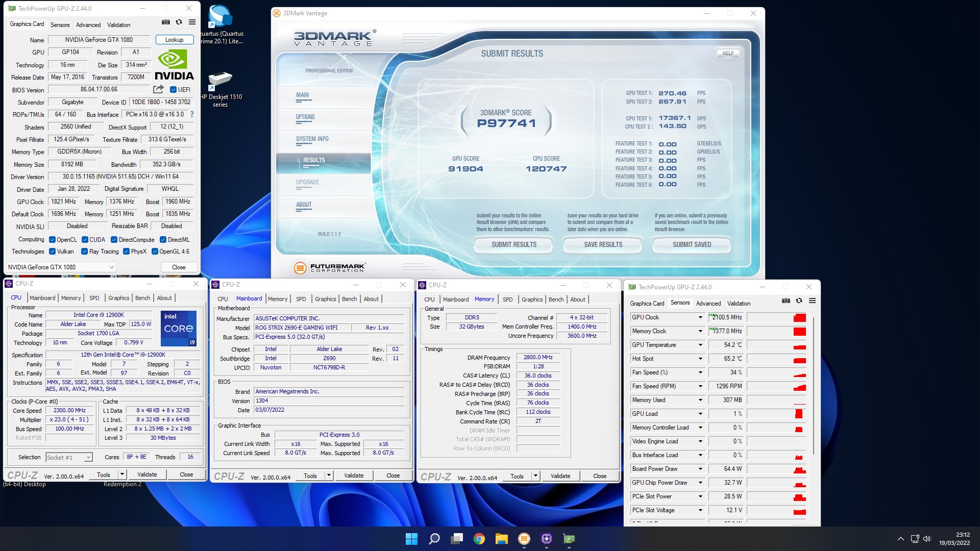Show hidden system tray icons
The width and height of the screenshot is (980, 551).
point(901,539)
